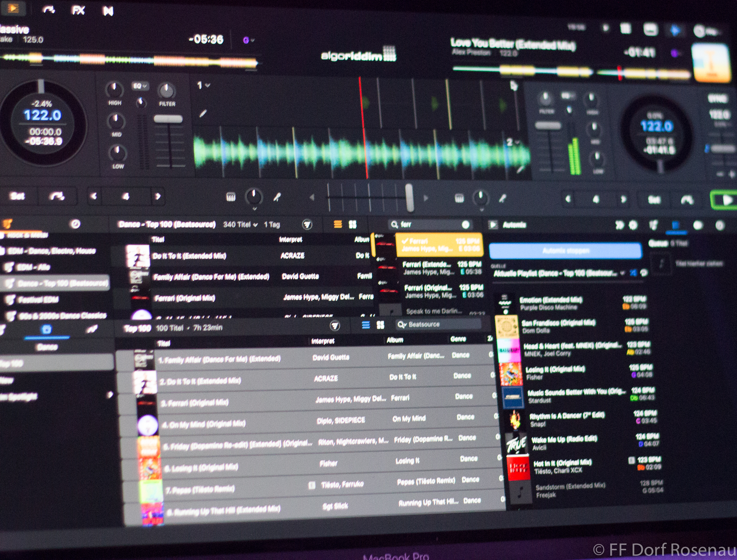Double the deck 1 loop length with right arrow
Image resolution: width=737 pixels, height=560 pixels.
[x=157, y=197]
